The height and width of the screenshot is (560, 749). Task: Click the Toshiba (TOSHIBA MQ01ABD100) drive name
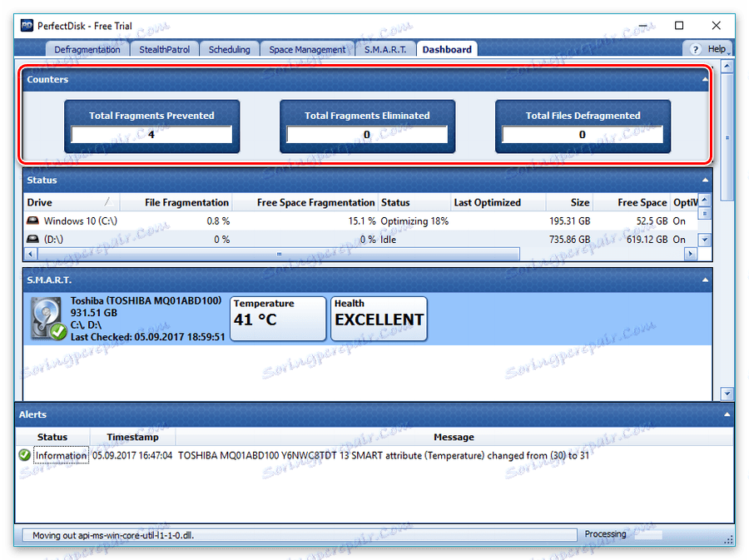[x=146, y=300]
